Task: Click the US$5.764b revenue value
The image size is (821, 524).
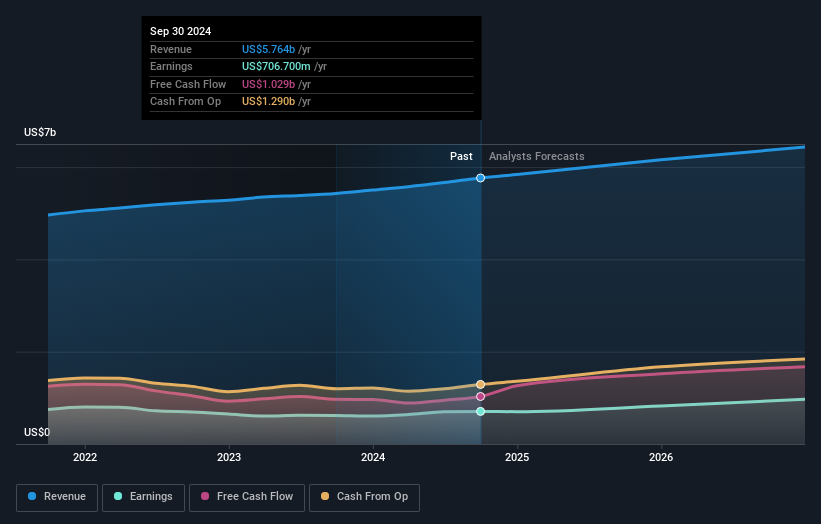Action: [268, 49]
